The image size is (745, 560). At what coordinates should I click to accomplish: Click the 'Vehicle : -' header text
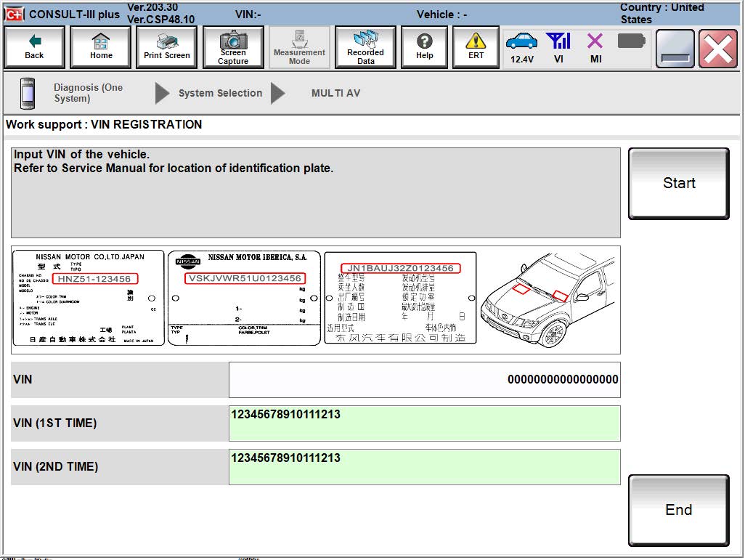pos(442,15)
